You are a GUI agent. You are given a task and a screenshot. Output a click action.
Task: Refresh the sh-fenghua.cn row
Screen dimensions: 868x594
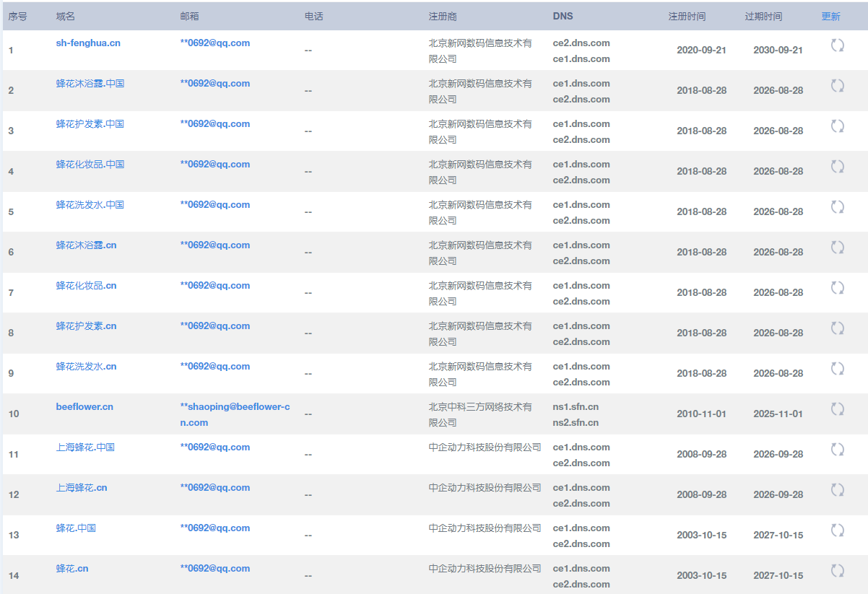[838, 45]
